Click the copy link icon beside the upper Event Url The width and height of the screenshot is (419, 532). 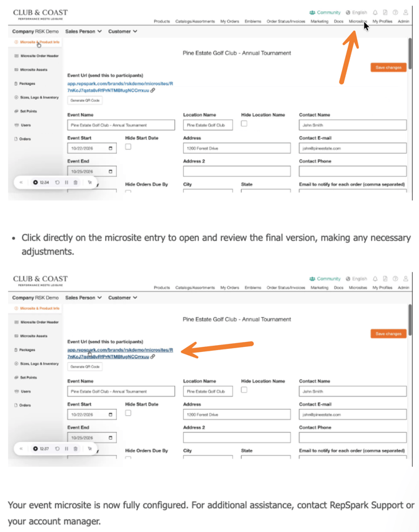coord(153,91)
